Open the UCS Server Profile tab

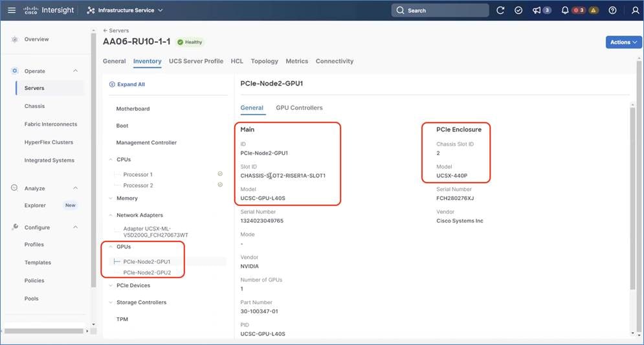coord(196,61)
